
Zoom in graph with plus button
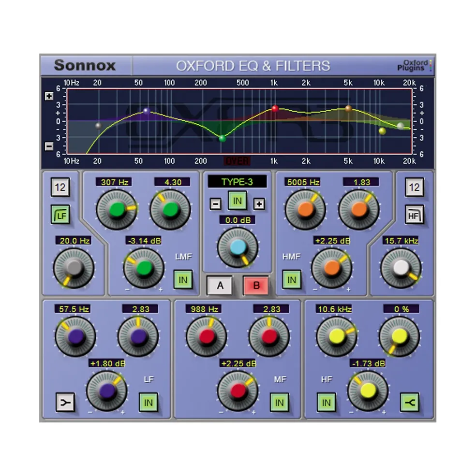(49, 96)
